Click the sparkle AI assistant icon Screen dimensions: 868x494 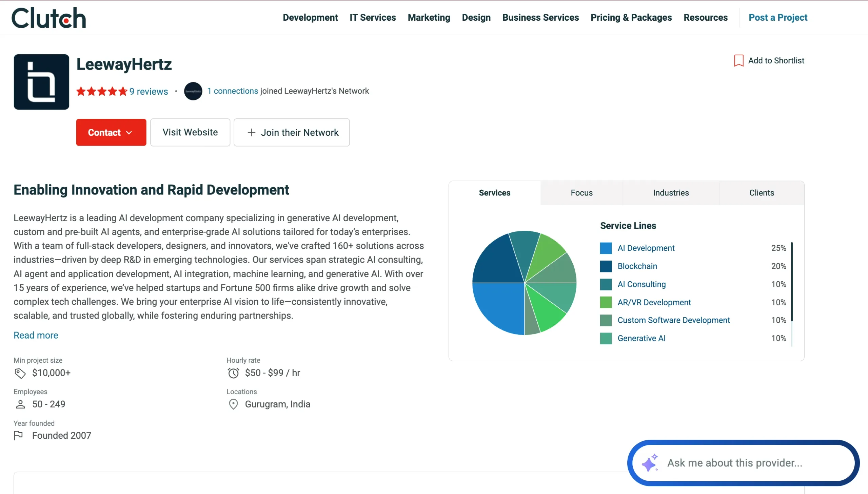[650, 462]
